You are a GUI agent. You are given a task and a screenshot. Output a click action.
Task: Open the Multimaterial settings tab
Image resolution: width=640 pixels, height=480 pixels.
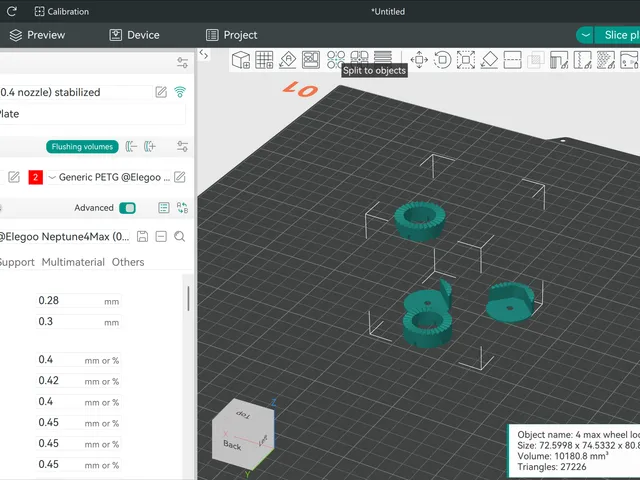coord(73,262)
